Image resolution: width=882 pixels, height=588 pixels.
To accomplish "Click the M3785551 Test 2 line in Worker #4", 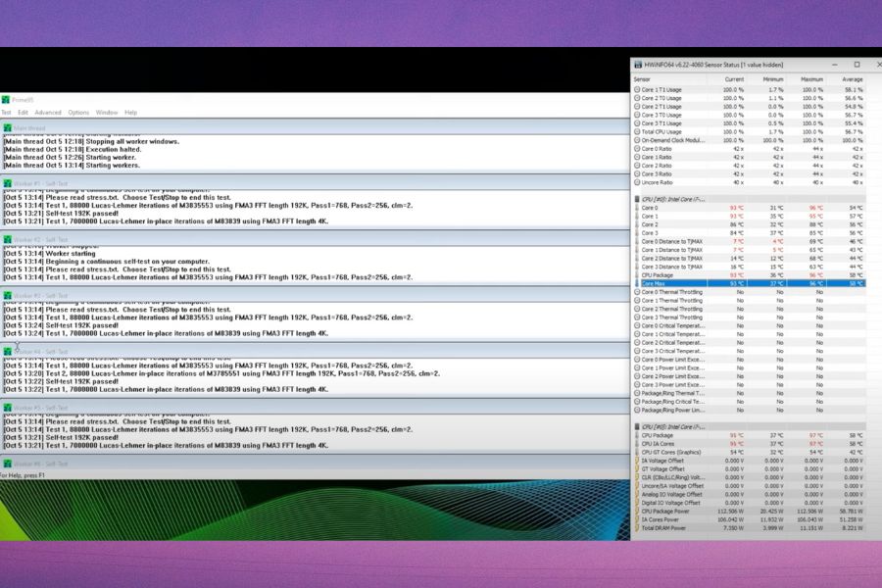I will [x=221, y=373].
